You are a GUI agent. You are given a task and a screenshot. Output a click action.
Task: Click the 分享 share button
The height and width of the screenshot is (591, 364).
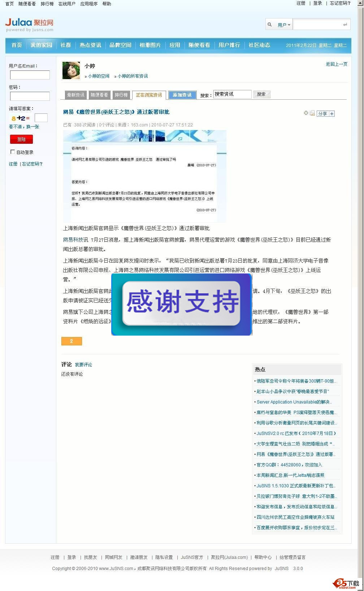322,113
